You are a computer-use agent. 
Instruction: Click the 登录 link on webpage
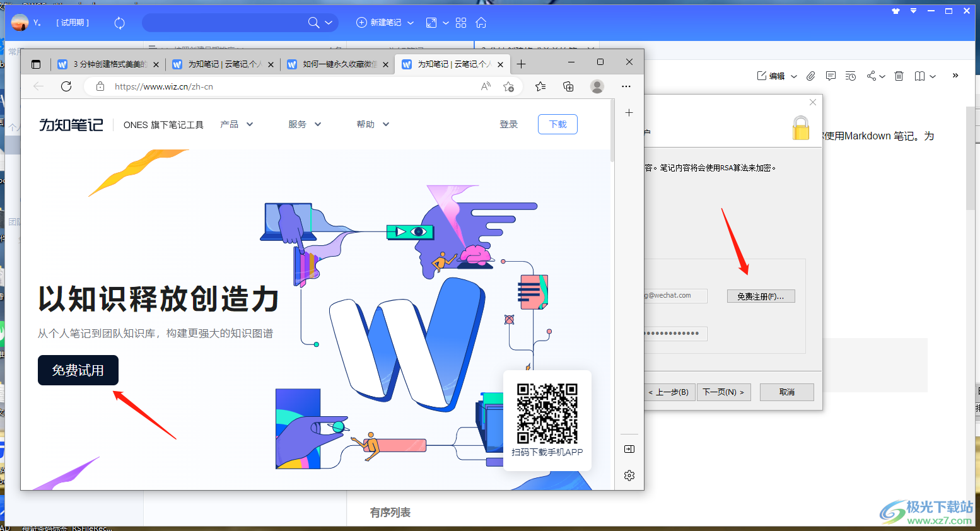tap(509, 124)
